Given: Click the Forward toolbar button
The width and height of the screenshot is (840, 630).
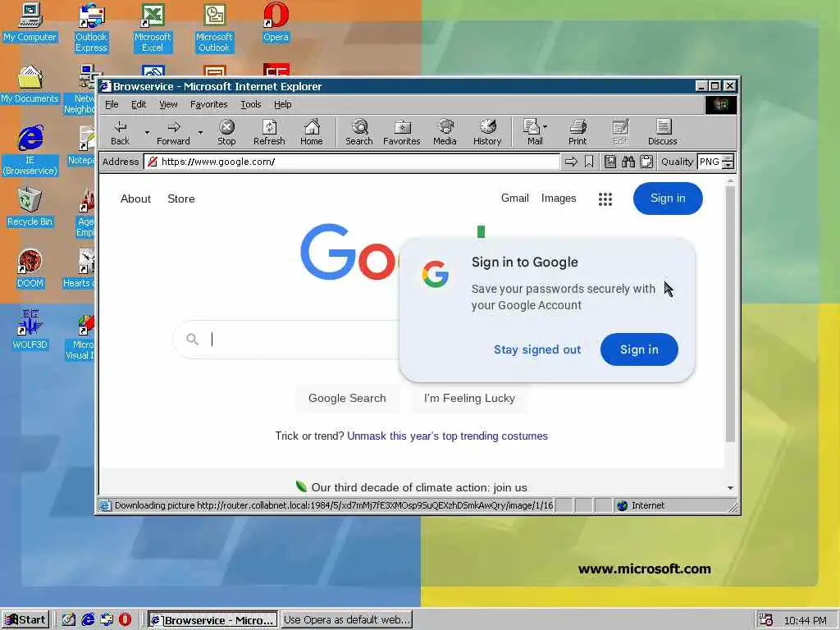Looking at the screenshot, I should click(173, 132).
